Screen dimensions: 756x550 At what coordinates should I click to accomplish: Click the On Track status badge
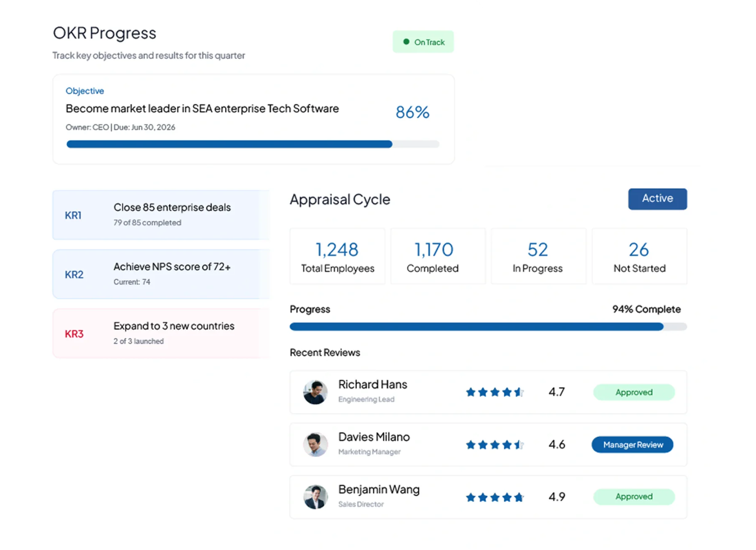(x=423, y=42)
